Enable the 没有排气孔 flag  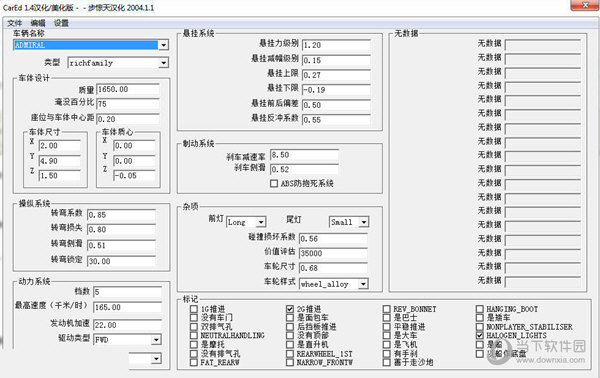tap(194, 354)
